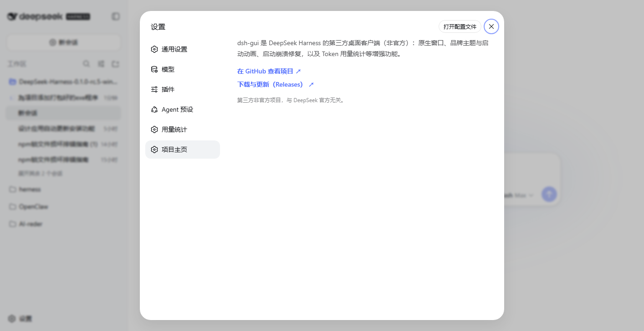Close the settings dialog with X
The image size is (644, 331).
point(491,26)
